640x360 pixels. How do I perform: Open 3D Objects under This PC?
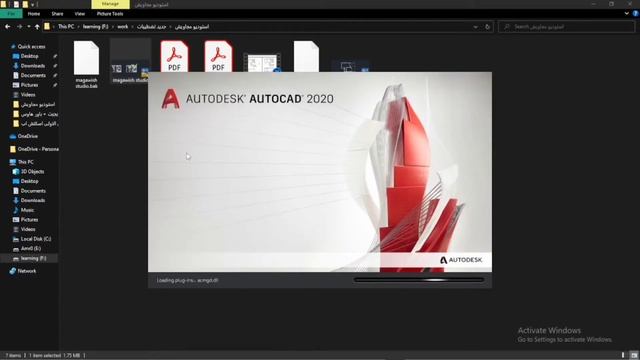point(29,171)
